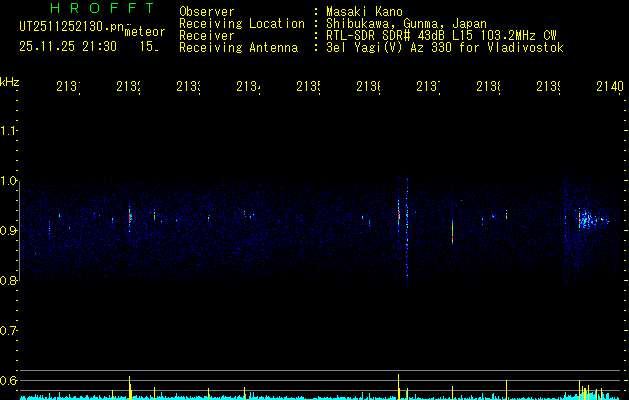
Task: Click the 2140 time axis label
Action: [610, 86]
